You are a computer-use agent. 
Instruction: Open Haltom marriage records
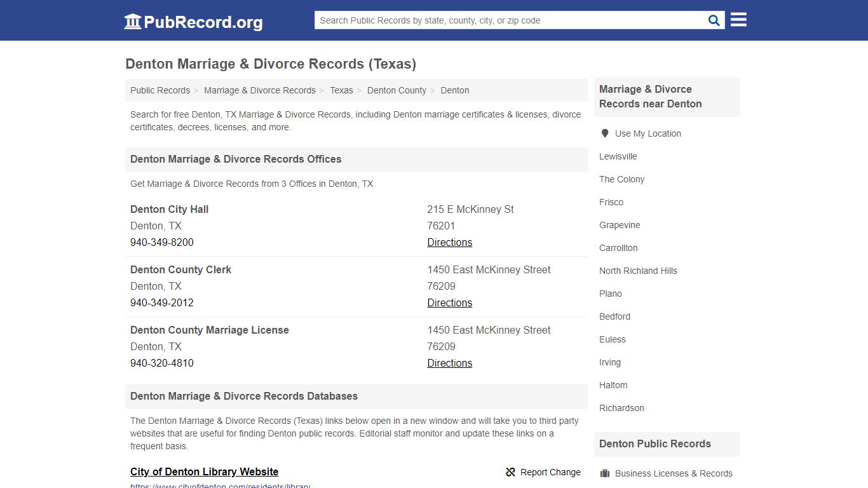[613, 385]
